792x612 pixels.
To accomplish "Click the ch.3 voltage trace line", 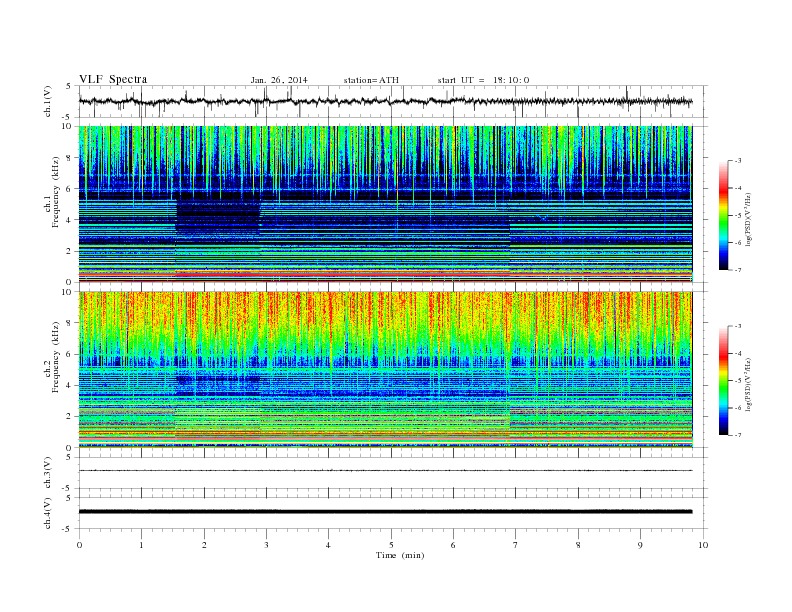I will [x=385, y=471].
